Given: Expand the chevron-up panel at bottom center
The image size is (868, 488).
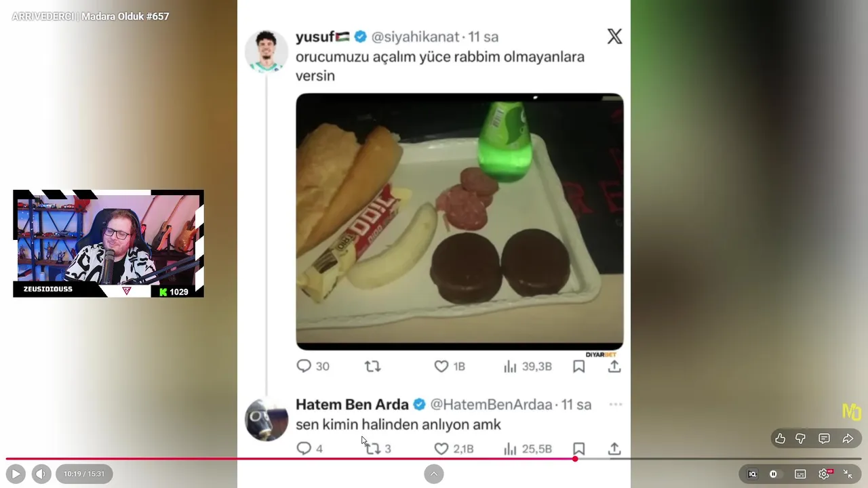Looking at the screenshot, I should tap(434, 474).
